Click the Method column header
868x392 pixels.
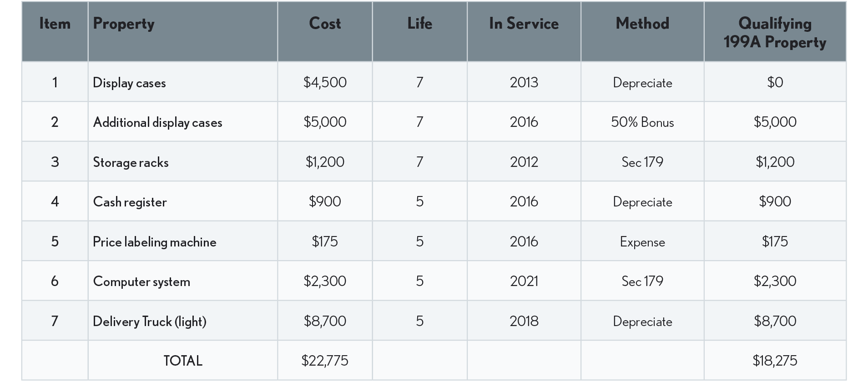[x=642, y=24]
